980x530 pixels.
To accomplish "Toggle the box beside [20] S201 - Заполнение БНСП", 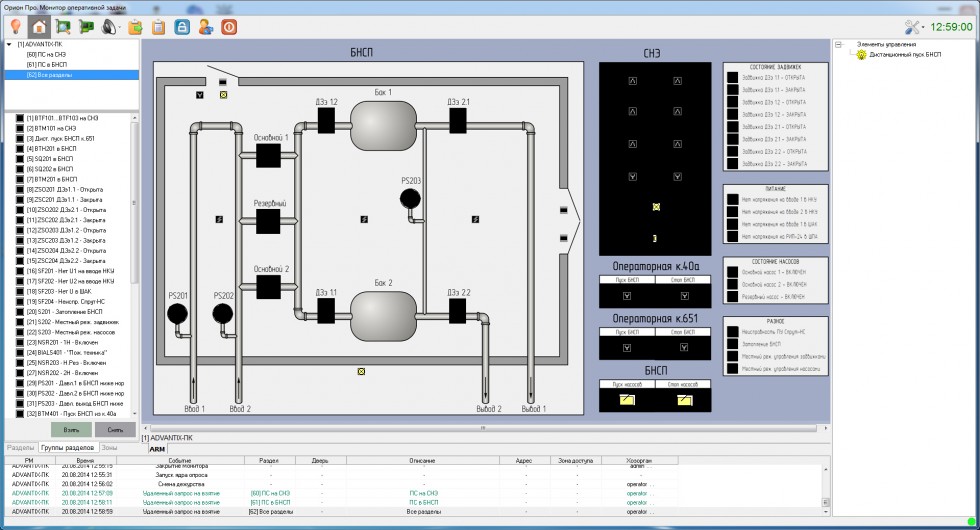I will [19, 311].
